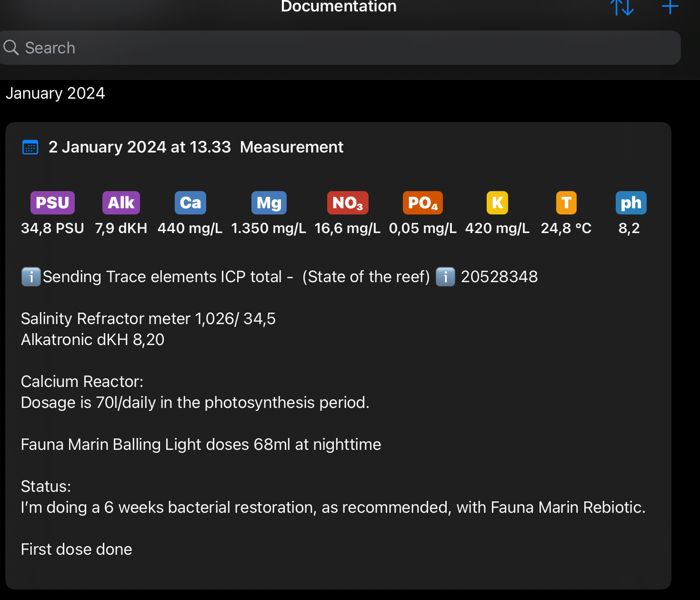
Task: Tap the orange PO₄ phosphate badge
Action: point(422,203)
